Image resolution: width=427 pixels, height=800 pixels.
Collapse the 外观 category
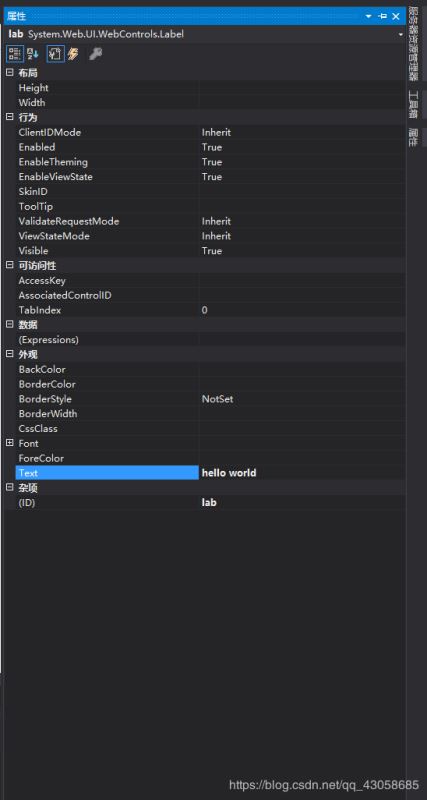[x=10, y=354]
